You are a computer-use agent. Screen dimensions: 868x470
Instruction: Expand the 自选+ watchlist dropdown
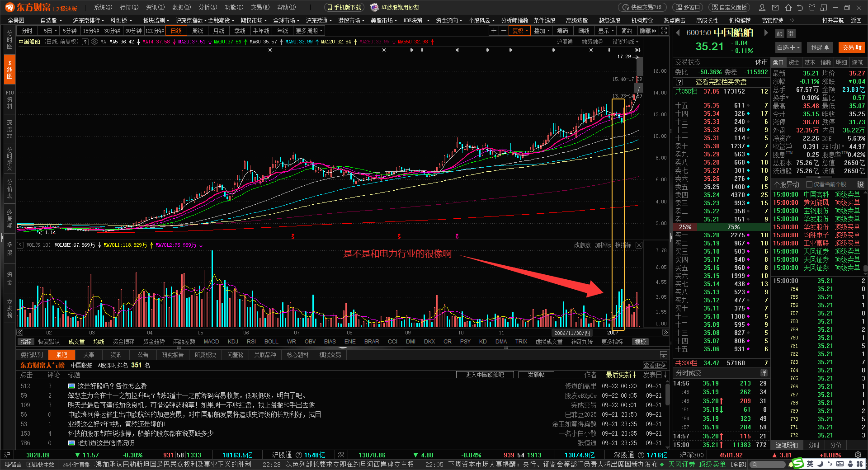[x=788, y=47]
